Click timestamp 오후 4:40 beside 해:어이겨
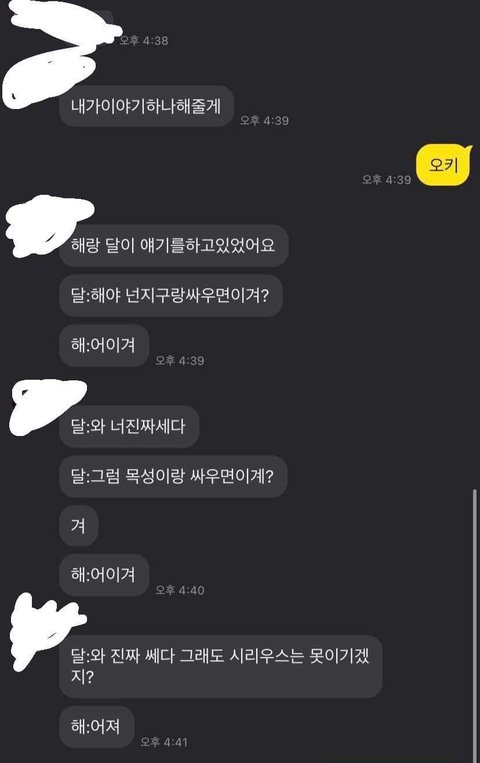The width and height of the screenshot is (480, 763). (180, 590)
